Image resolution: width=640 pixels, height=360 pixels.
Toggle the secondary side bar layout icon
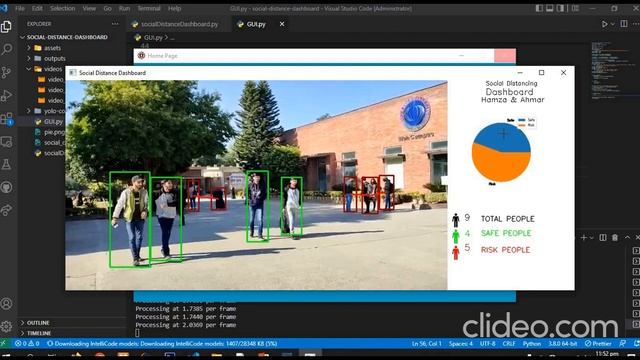(560, 8)
